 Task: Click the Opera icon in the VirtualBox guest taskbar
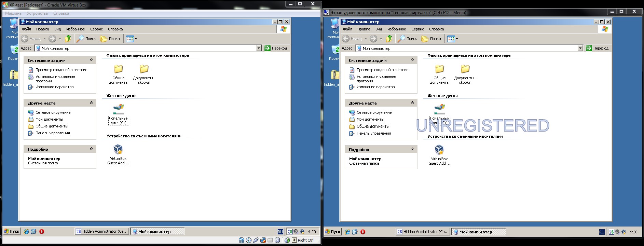click(42, 232)
